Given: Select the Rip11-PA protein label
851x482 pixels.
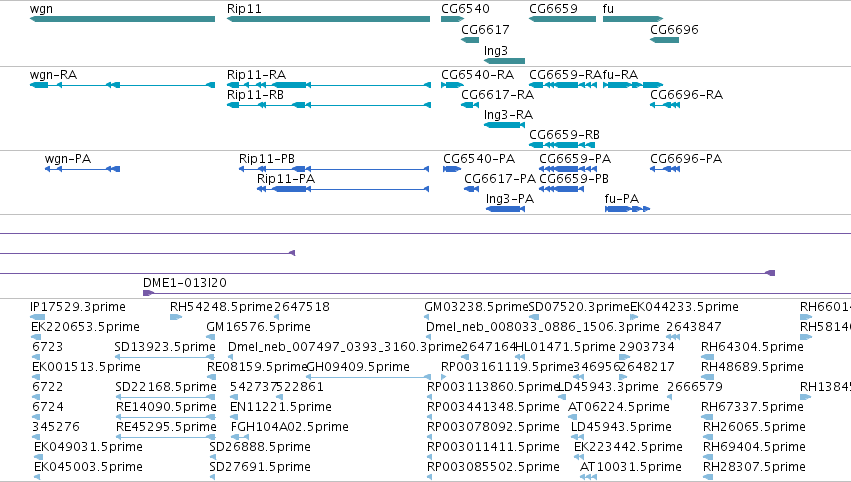Looking at the screenshot, I should click(286, 179).
